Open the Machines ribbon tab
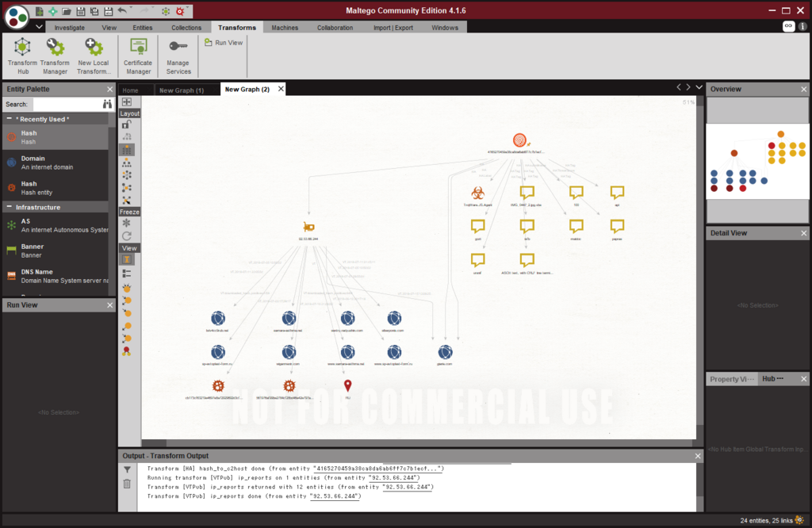The height and width of the screenshot is (528, 812). point(285,28)
